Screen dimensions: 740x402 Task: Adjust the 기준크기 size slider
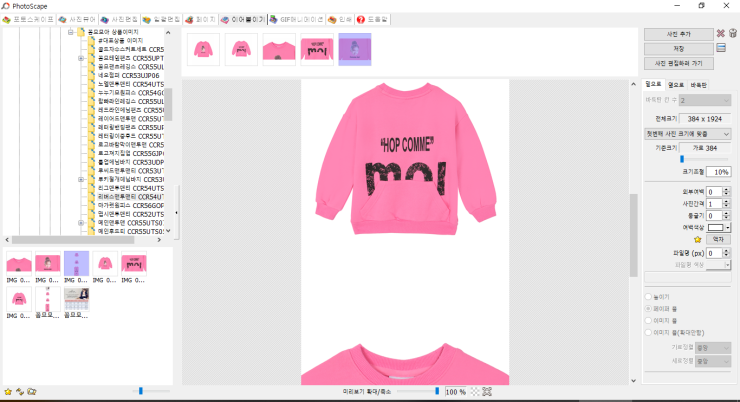tap(682, 159)
